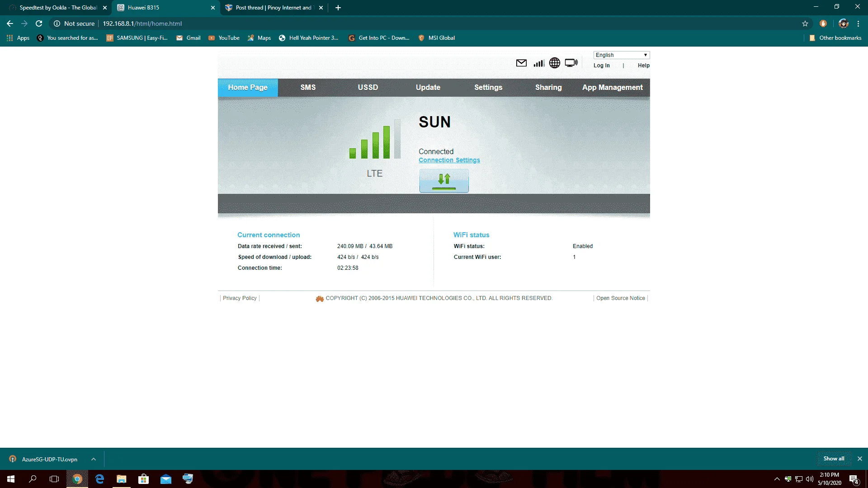Close the Speedtest by Ookla tab
The height and width of the screenshot is (488, 868).
click(105, 8)
